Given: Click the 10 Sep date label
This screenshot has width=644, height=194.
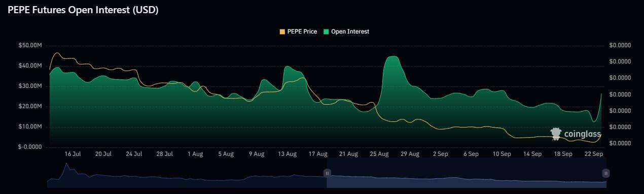Looking at the screenshot, I should tap(502, 153).
